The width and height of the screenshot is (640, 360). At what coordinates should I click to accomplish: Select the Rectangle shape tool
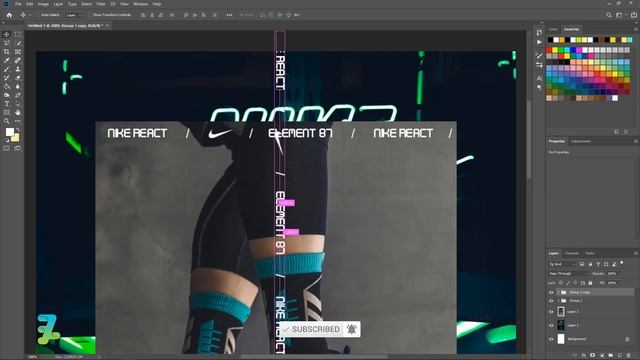tap(7, 112)
